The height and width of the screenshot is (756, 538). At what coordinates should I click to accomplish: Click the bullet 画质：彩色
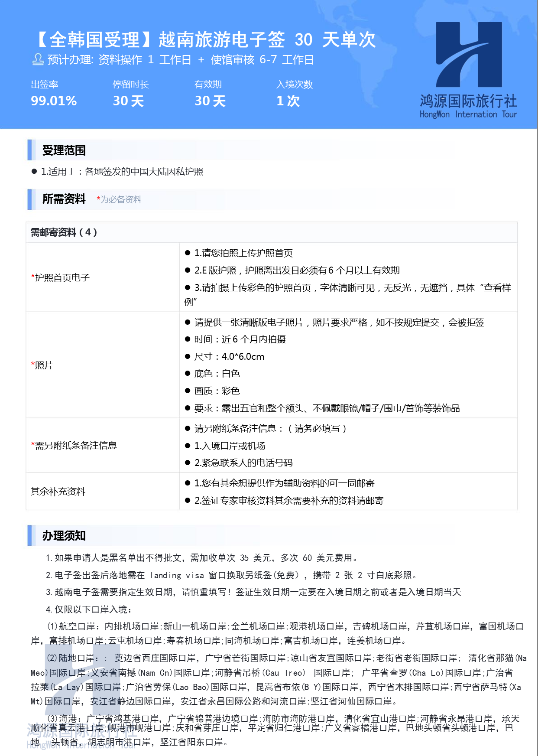click(x=212, y=391)
